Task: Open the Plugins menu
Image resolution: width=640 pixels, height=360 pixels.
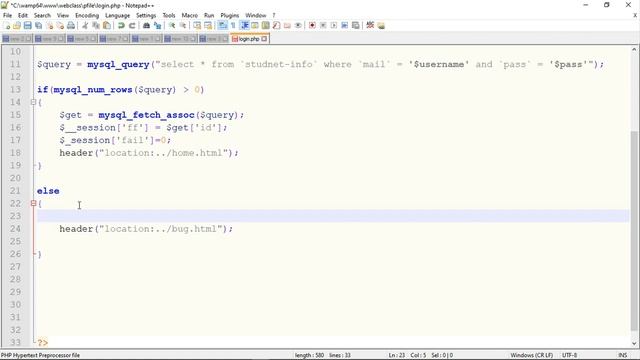Action: click(229, 15)
